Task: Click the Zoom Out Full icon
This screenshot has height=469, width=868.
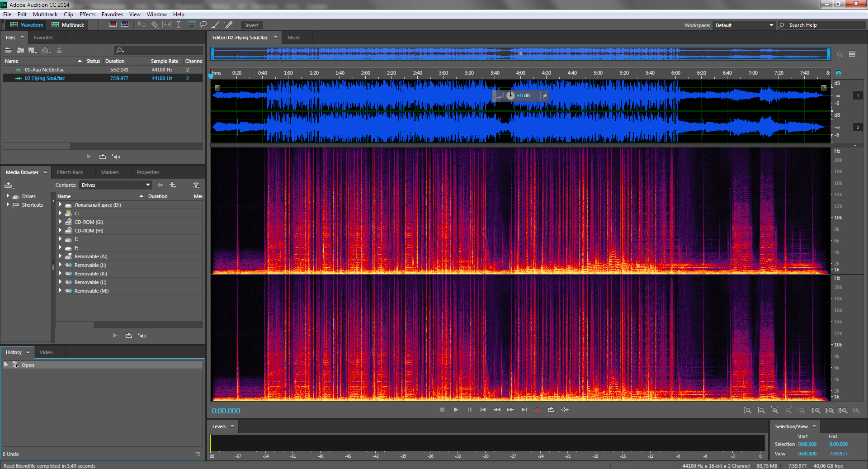Action: tap(802, 410)
